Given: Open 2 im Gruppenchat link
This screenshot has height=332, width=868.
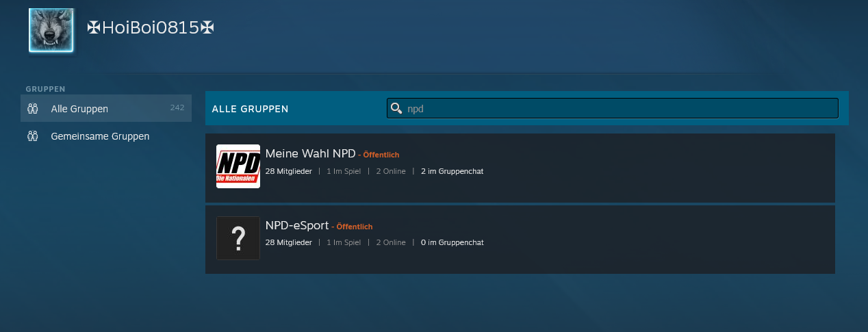Looking at the screenshot, I should tap(452, 171).
